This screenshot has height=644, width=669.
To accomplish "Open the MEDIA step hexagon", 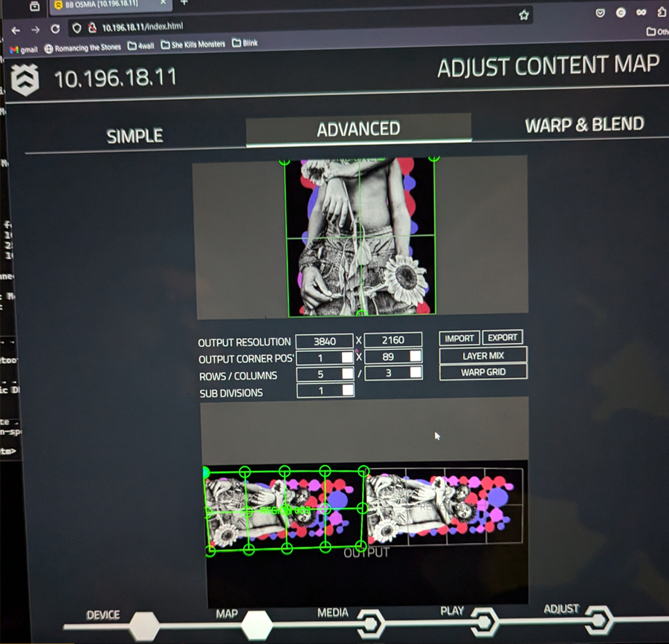I will (370, 622).
